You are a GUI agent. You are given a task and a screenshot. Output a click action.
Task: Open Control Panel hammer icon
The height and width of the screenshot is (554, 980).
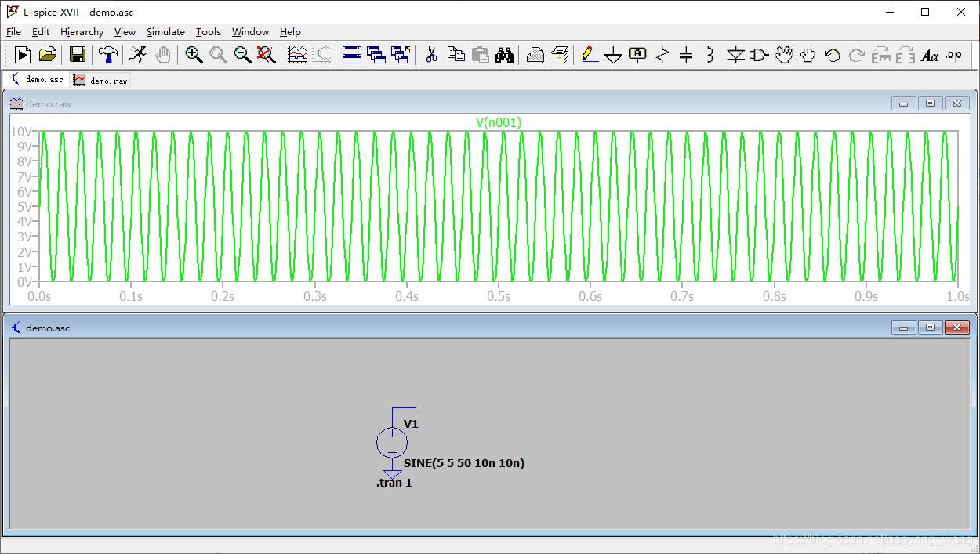[108, 54]
